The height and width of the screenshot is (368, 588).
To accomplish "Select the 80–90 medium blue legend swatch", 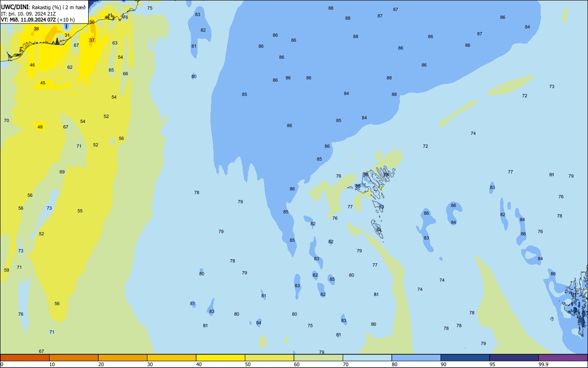I will click(416, 357).
